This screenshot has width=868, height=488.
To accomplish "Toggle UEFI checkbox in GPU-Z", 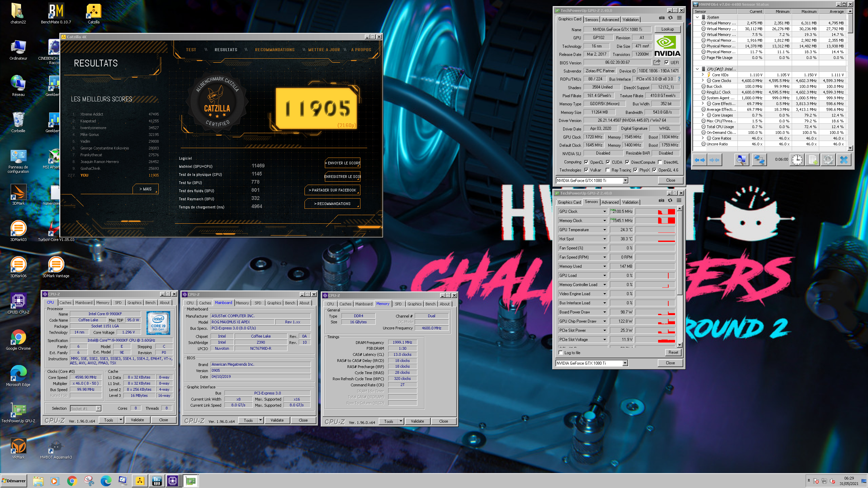I will [667, 62].
